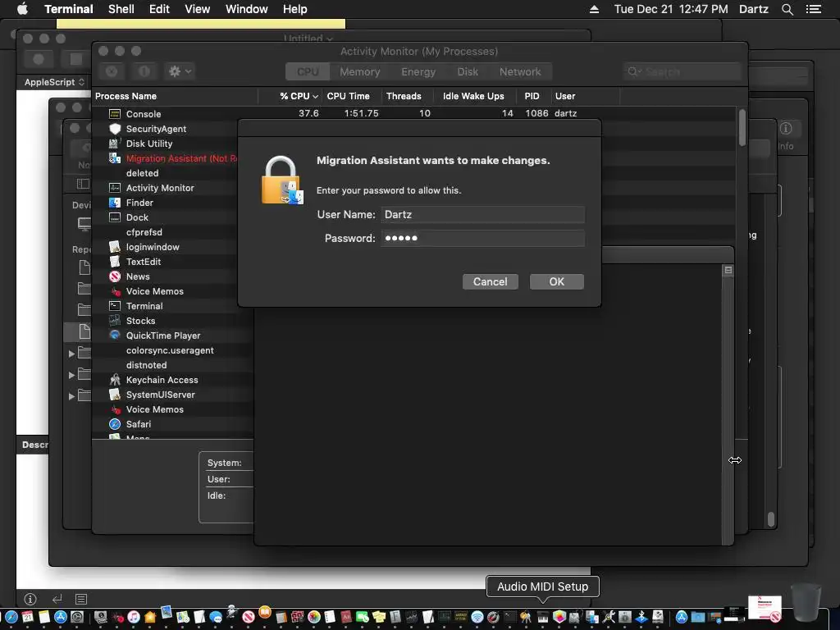This screenshot has height=630, width=840.
Task: Select the Keychain Access process icon
Action: [115, 379]
